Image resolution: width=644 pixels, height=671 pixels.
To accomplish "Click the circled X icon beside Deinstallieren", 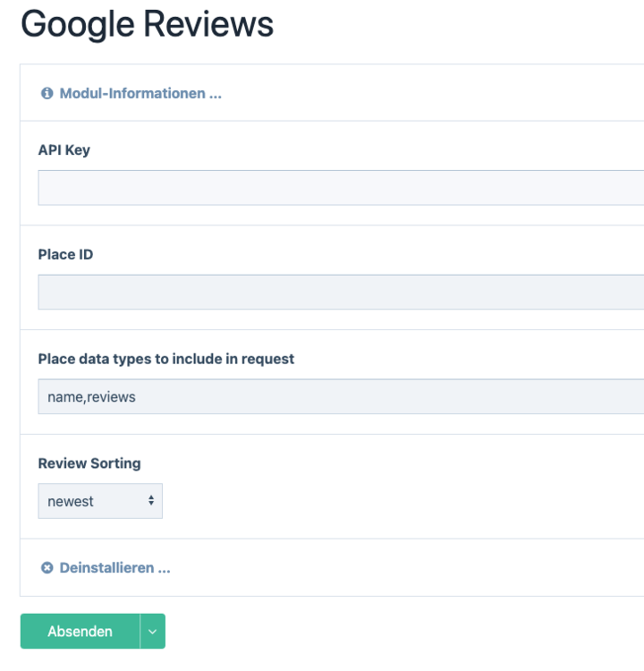I will click(x=47, y=568).
